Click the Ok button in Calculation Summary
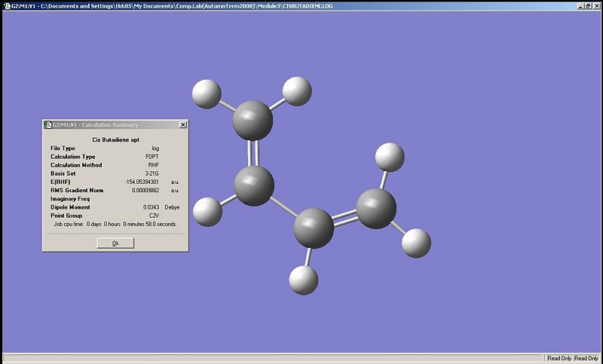 (x=115, y=243)
